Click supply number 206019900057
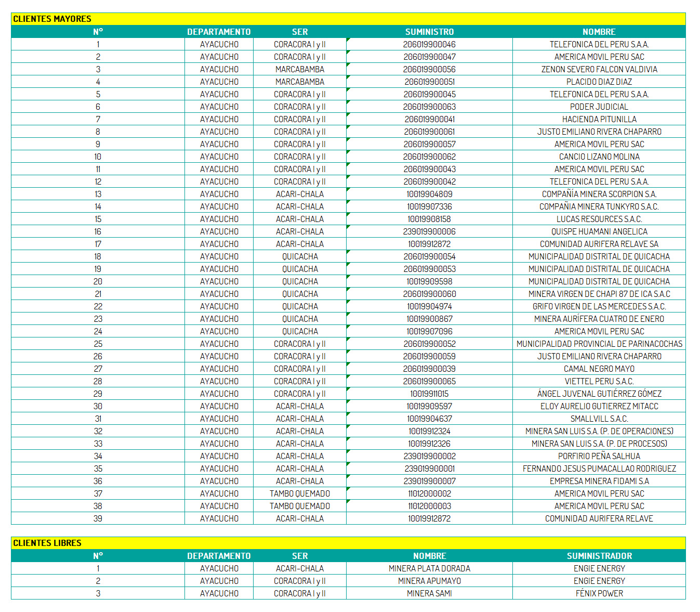Image resolution: width=700 pixels, height=612 pixels. [429, 144]
